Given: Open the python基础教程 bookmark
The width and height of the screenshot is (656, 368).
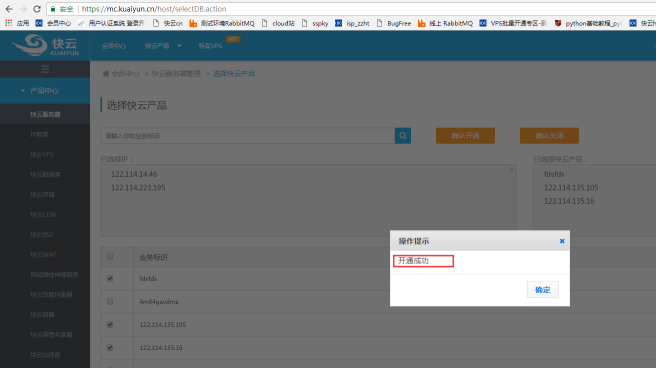Looking at the screenshot, I should [x=588, y=23].
